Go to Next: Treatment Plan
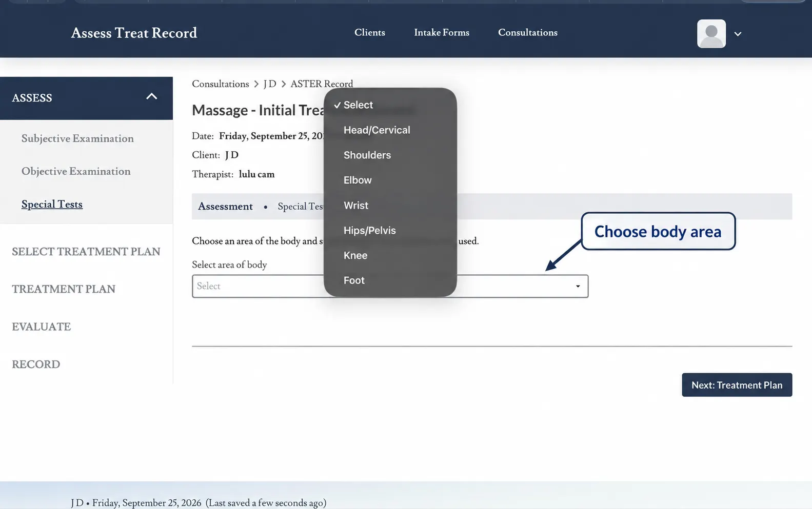 [x=737, y=385]
